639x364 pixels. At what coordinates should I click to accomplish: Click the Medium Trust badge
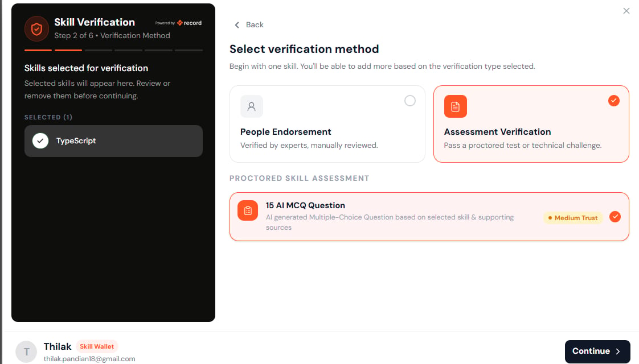coord(573,218)
